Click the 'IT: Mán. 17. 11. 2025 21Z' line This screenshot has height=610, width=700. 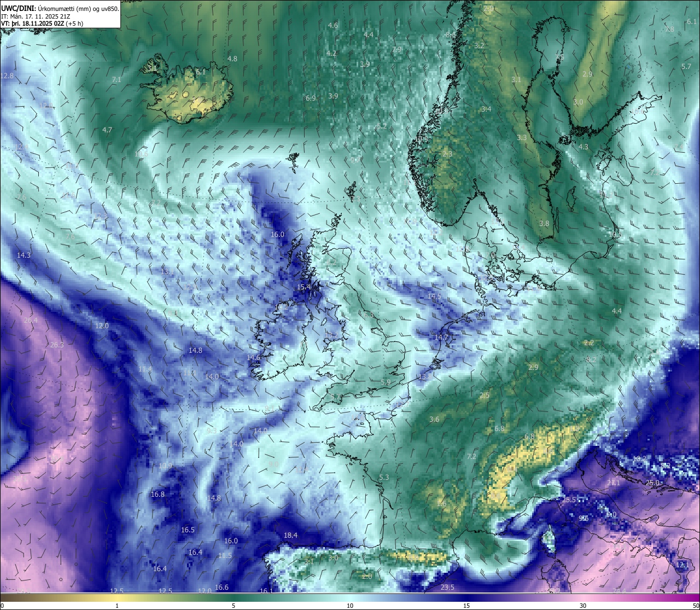click(36, 16)
